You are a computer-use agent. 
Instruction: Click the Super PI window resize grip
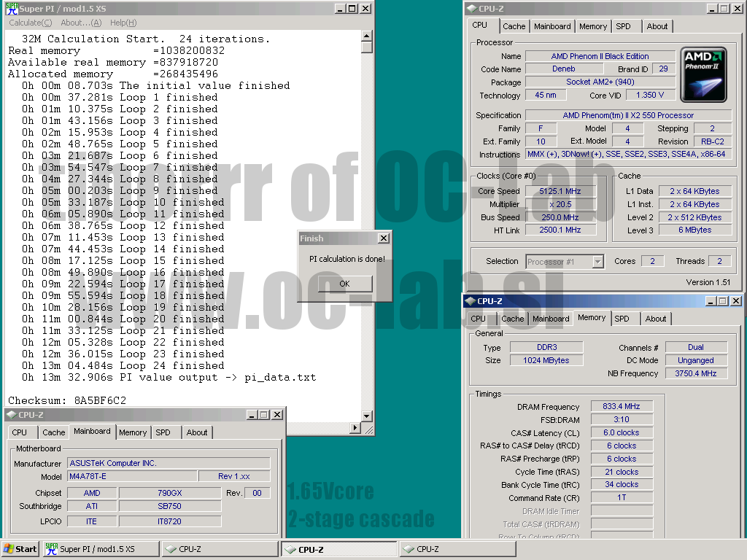pos(368,429)
